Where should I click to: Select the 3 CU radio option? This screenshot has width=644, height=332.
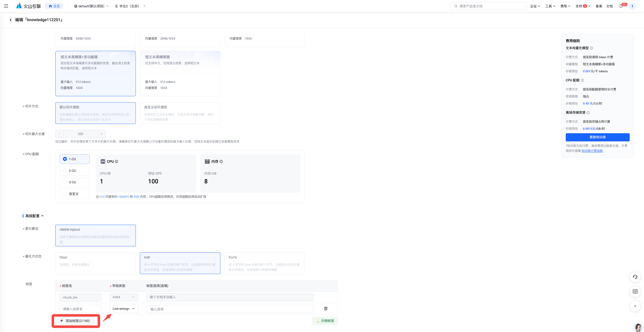(74, 182)
